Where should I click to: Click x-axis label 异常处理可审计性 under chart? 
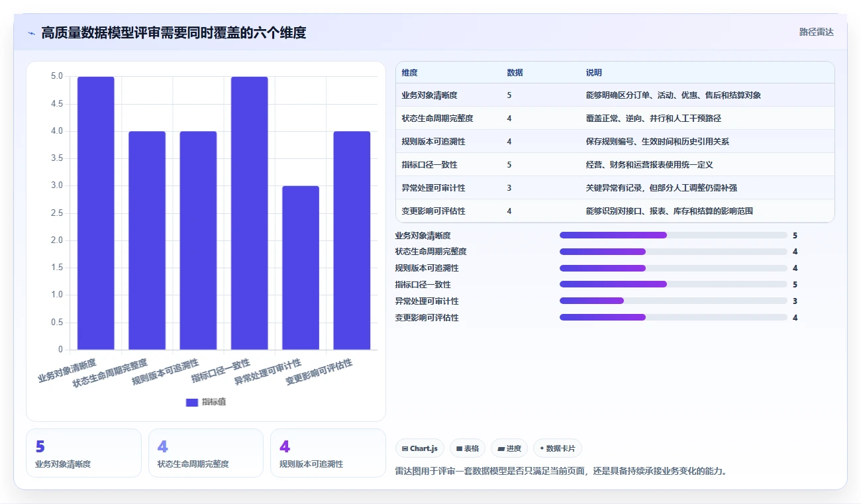(x=268, y=373)
